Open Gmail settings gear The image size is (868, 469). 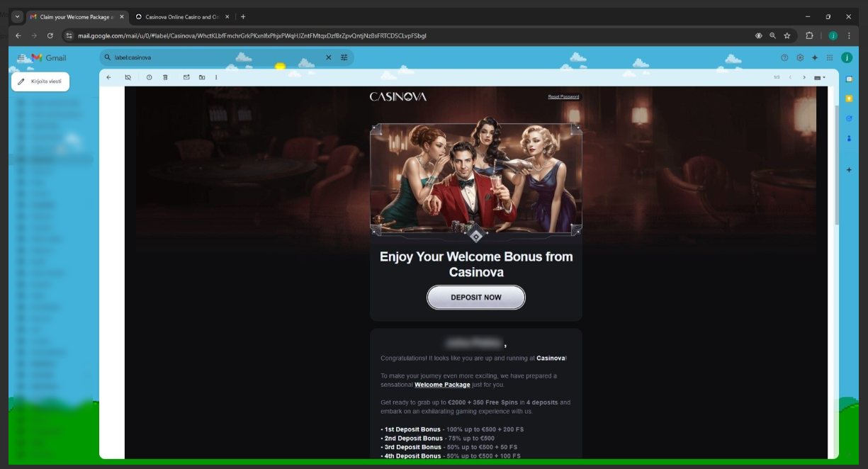point(800,57)
